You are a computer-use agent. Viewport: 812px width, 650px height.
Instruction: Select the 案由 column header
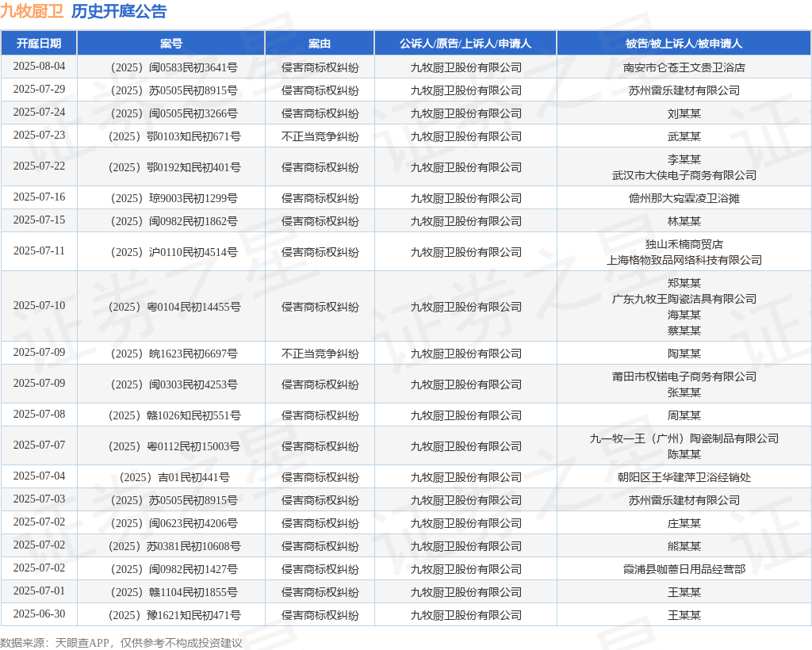tap(320, 44)
